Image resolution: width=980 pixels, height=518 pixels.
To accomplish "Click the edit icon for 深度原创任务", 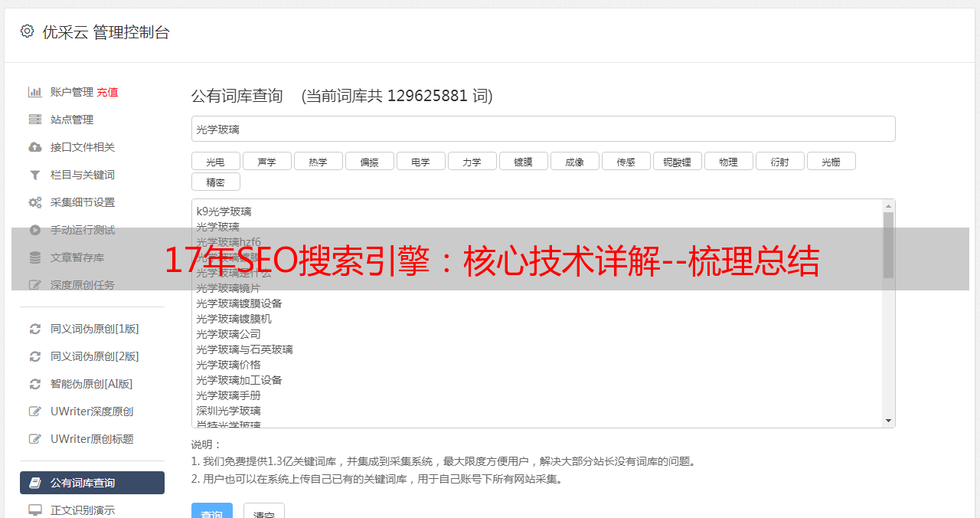I will (x=35, y=285).
